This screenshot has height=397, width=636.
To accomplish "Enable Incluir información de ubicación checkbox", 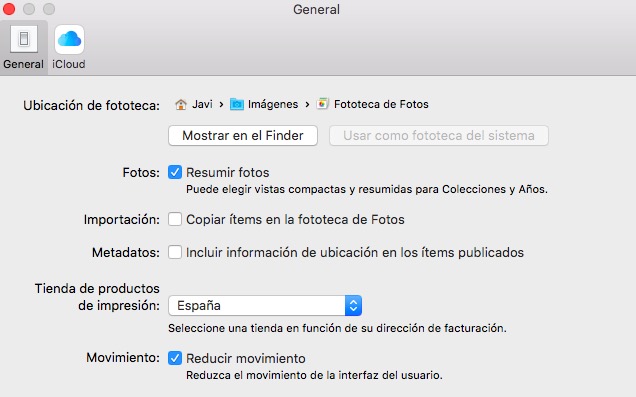I will tap(175, 252).
